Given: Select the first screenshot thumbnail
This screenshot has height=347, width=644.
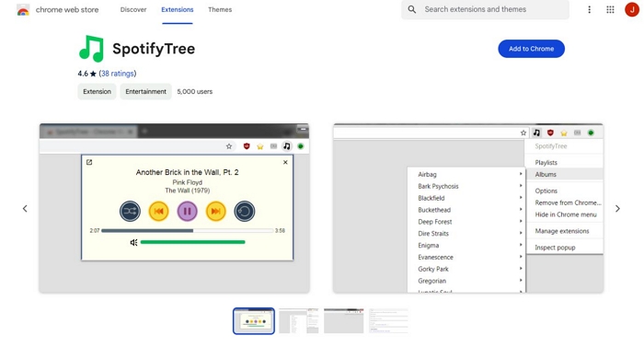Looking at the screenshot, I should [254, 320].
